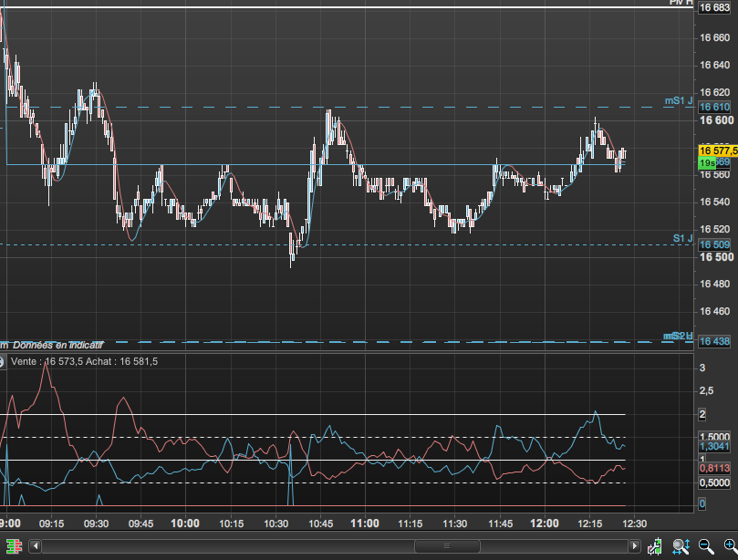738x560 pixels.
Task: Click the 0,5000 indicator level label
Action: click(714, 482)
